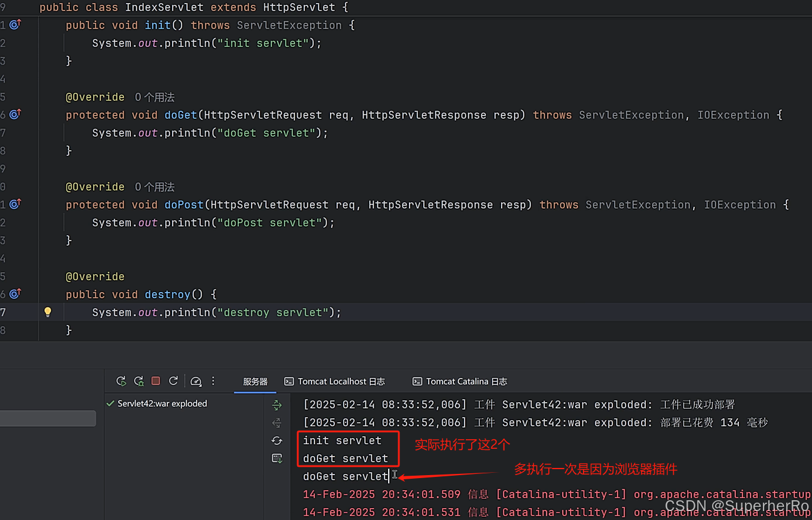Screen dimensions: 812x520
Task: Click the 20:34:01.509 Catalina log line
Action: (557, 494)
